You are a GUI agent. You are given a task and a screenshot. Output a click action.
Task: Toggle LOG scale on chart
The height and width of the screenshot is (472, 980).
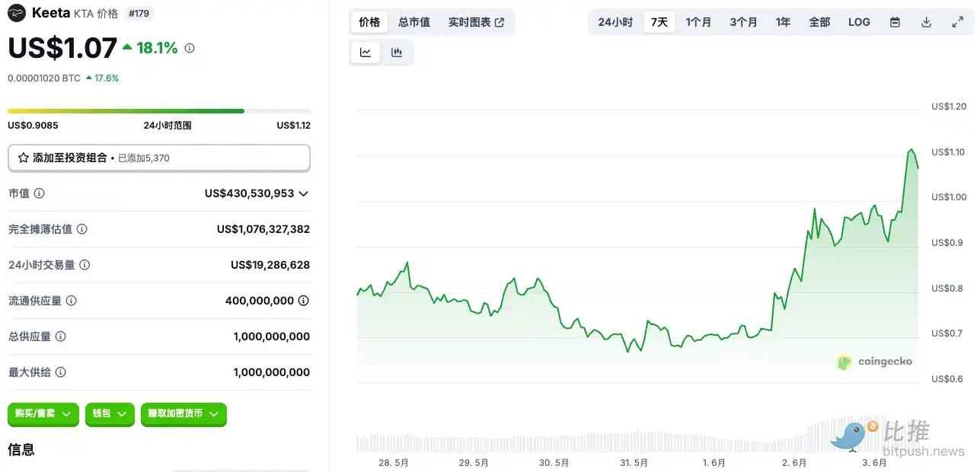coord(859,22)
